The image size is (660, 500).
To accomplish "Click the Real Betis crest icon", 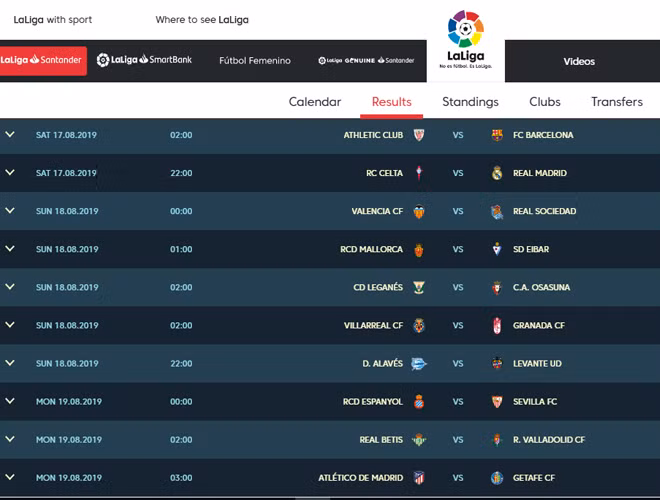I will pos(419,440).
